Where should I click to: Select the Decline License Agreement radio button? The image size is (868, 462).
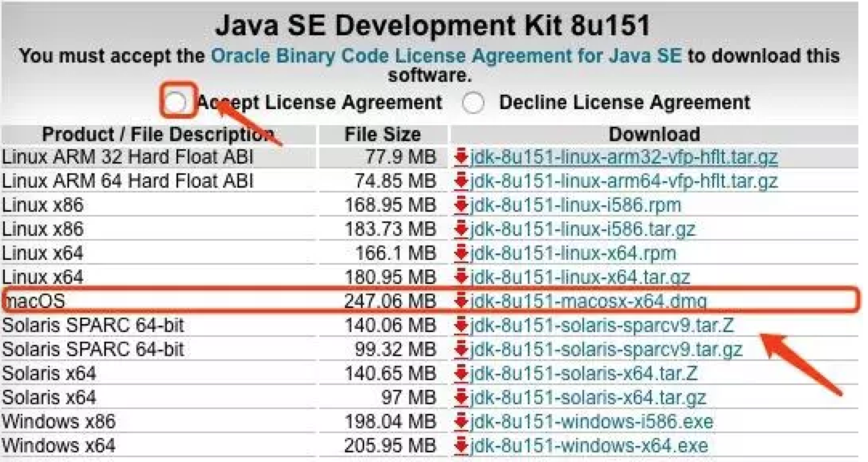[473, 103]
